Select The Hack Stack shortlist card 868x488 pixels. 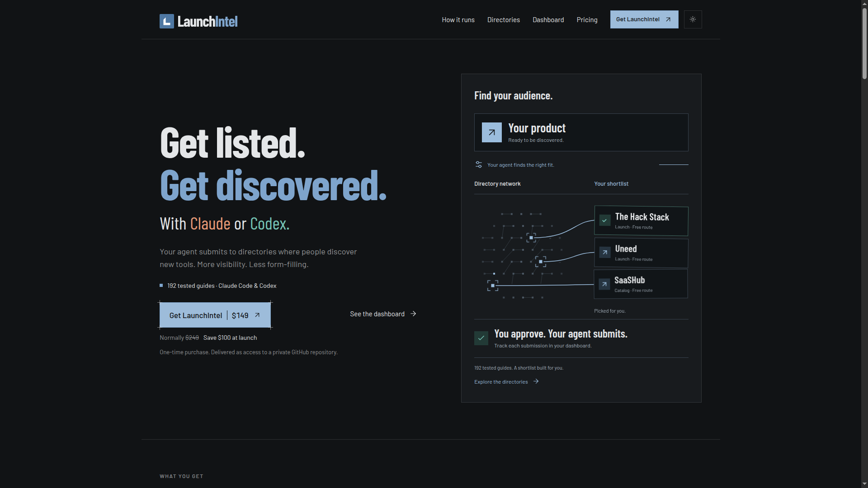coord(641,221)
